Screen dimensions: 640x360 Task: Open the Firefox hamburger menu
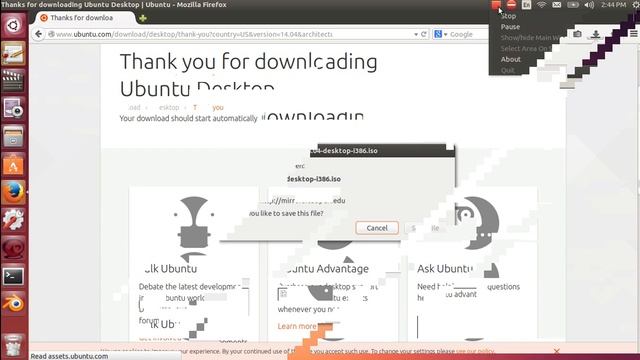pyautogui.click(x=633, y=34)
